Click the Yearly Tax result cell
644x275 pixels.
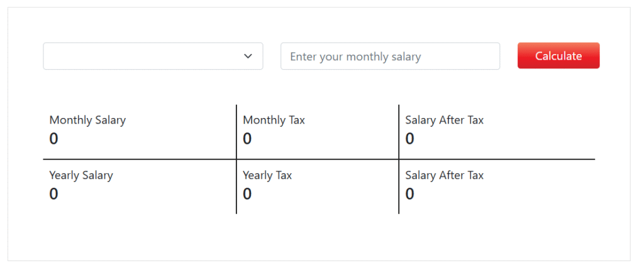[x=318, y=186]
